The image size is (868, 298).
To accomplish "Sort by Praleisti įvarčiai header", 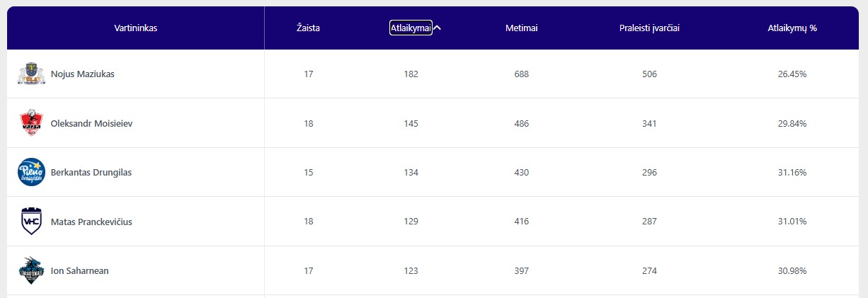I will (649, 28).
